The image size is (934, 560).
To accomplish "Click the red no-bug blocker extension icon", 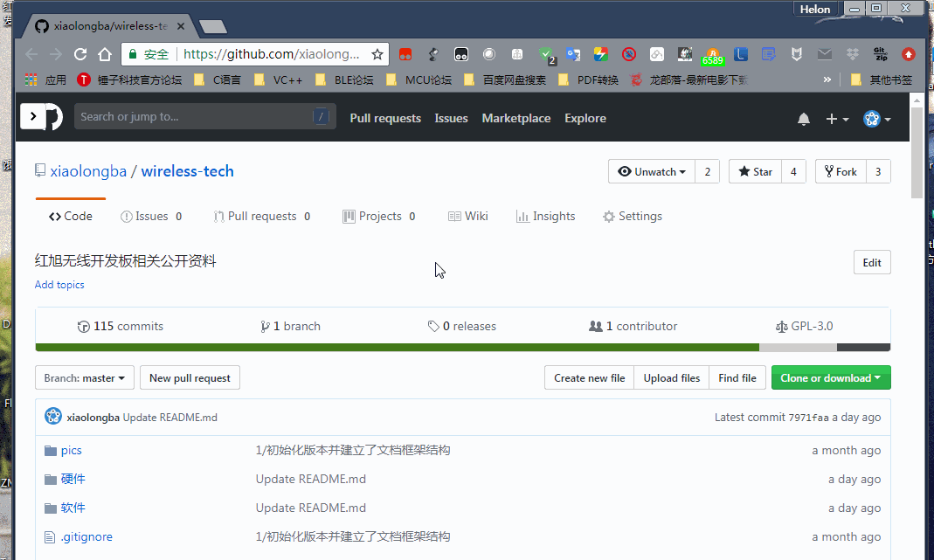I will [x=629, y=54].
